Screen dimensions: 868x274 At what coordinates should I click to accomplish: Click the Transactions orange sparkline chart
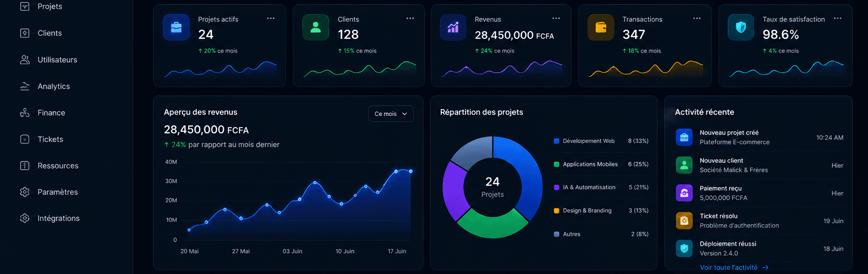tap(646, 69)
